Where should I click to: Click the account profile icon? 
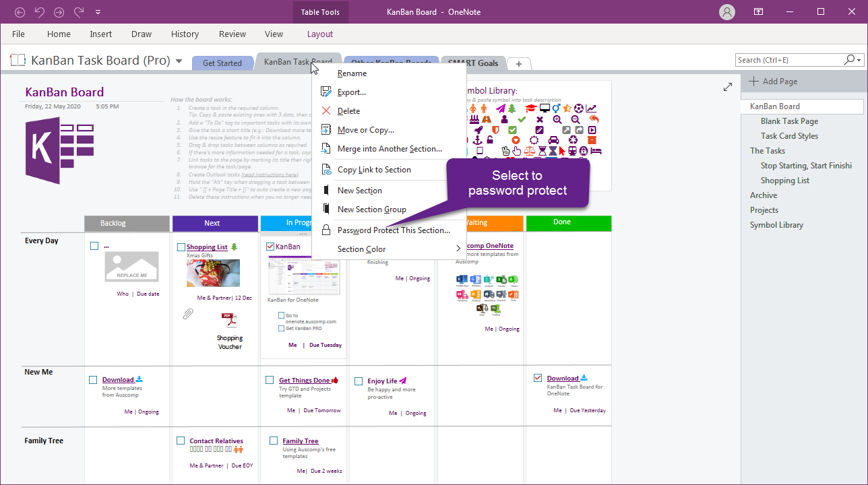tap(726, 11)
